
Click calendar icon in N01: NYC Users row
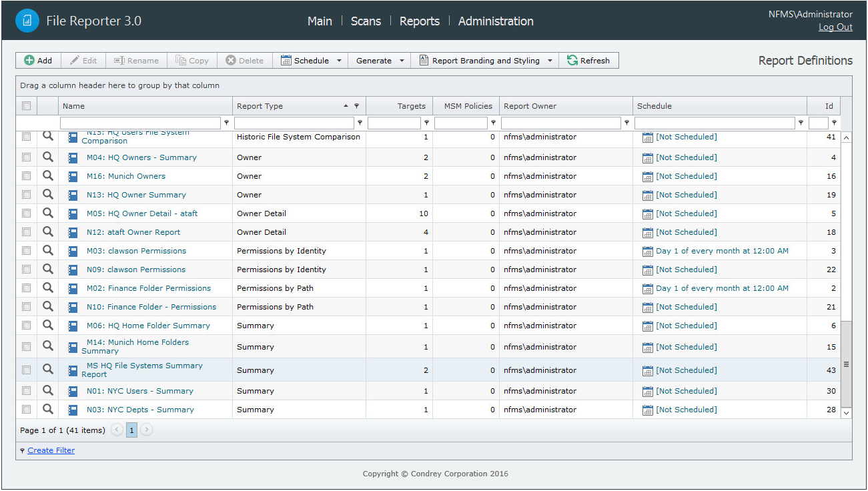coord(647,392)
